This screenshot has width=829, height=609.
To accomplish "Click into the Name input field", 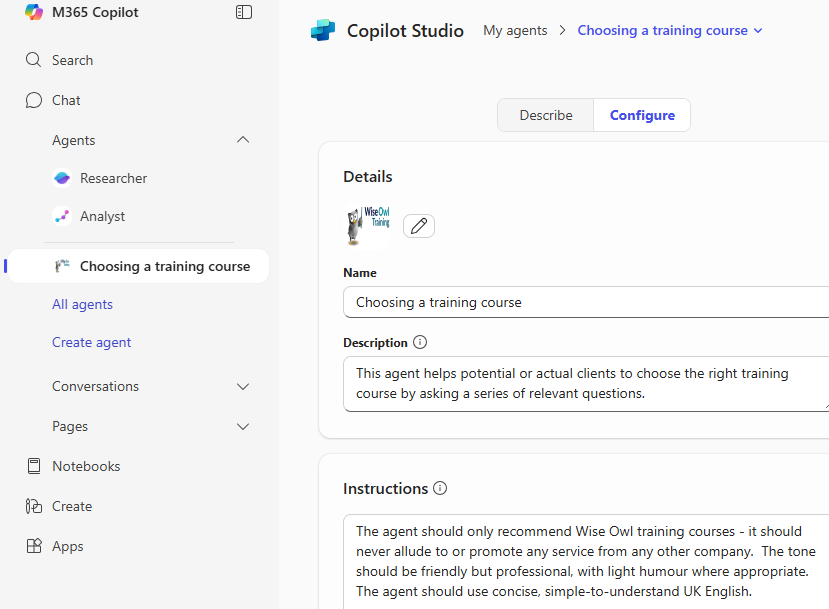I will pos(586,302).
